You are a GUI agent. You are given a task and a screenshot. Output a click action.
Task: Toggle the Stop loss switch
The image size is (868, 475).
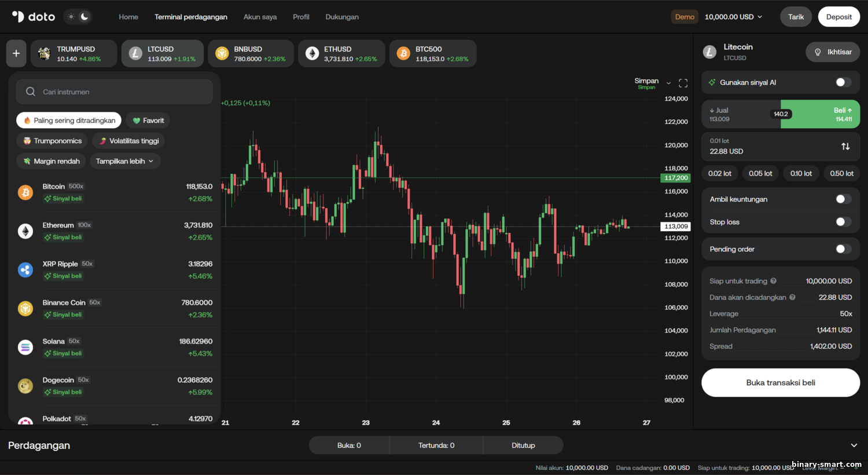coord(843,222)
